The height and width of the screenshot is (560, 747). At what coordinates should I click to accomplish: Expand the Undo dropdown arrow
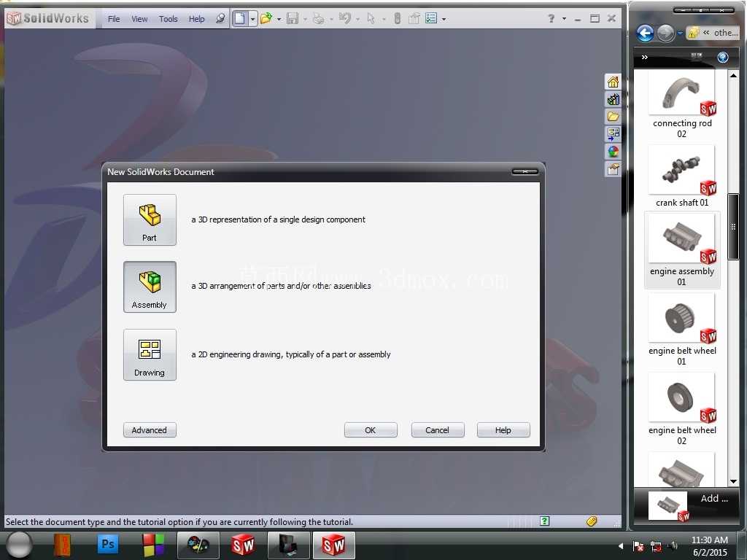click(x=357, y=19)
